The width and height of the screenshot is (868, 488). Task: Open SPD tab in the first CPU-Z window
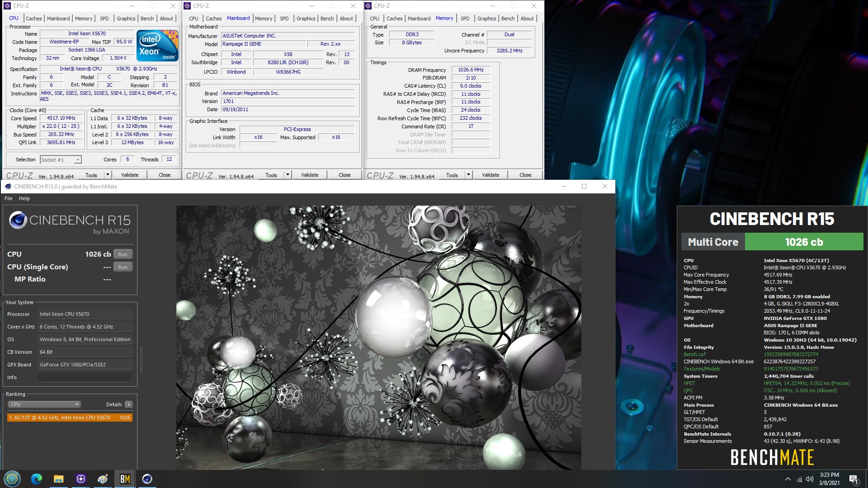coord(104,19)
